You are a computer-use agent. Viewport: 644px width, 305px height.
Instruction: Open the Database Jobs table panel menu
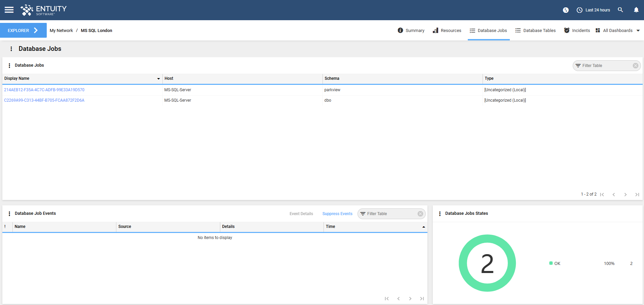tap(9, 65)
